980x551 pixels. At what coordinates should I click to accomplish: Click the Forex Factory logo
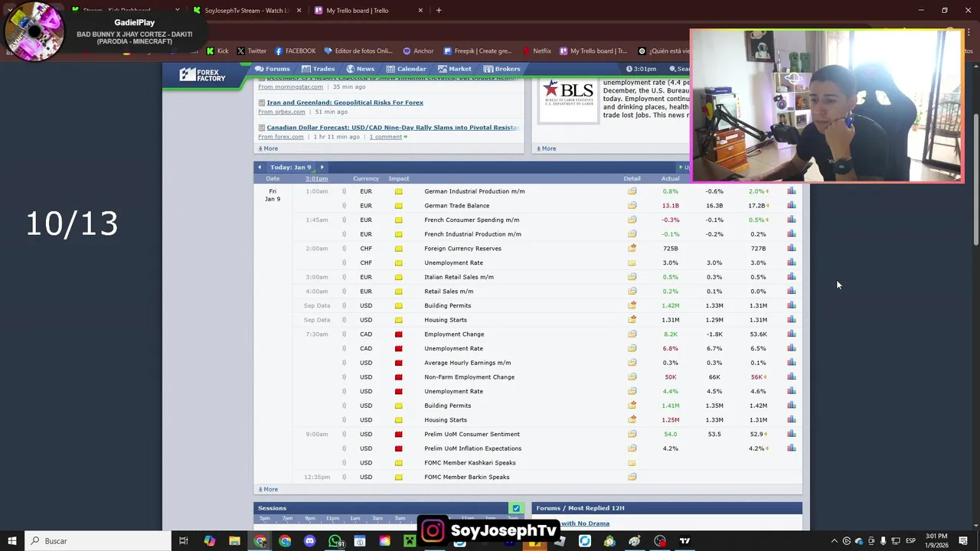coord(203,74)
